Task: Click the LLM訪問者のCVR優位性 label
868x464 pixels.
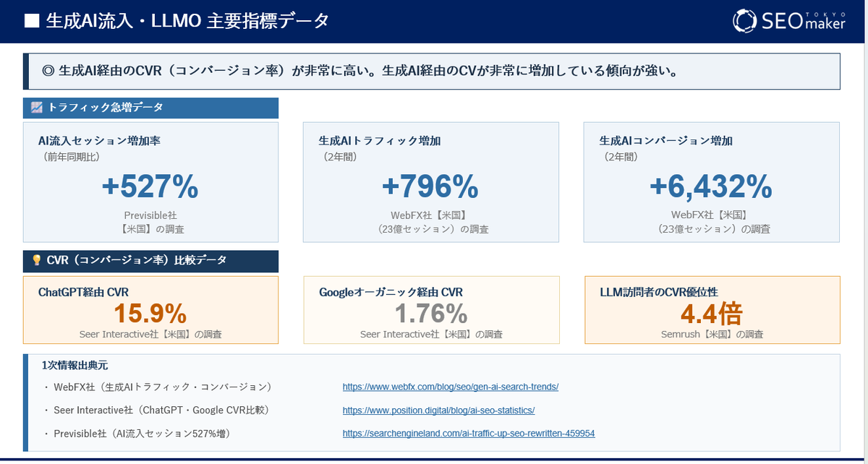Action: [659, 292]
